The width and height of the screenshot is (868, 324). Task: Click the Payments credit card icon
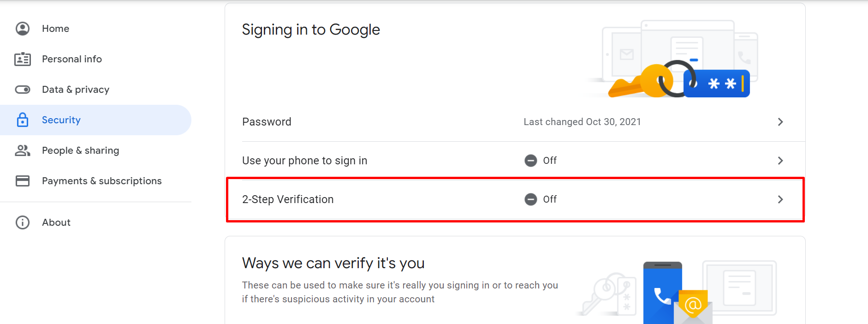[x=23, y=181]
